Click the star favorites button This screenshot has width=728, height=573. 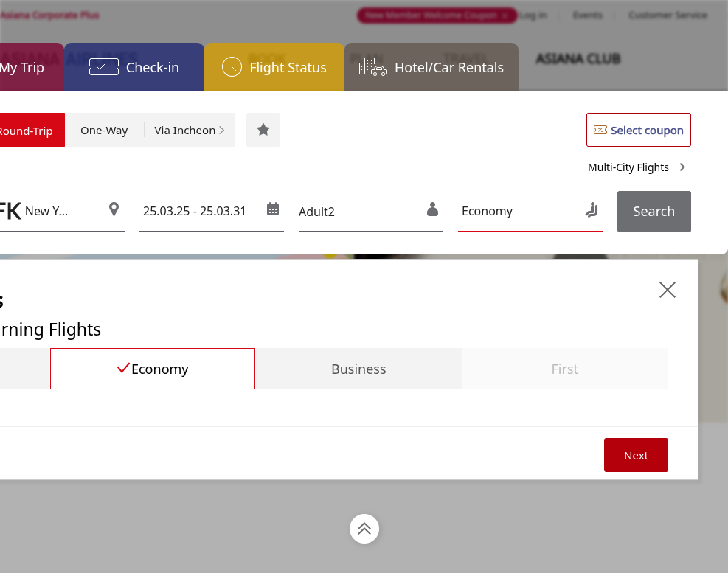pos(263,130)
